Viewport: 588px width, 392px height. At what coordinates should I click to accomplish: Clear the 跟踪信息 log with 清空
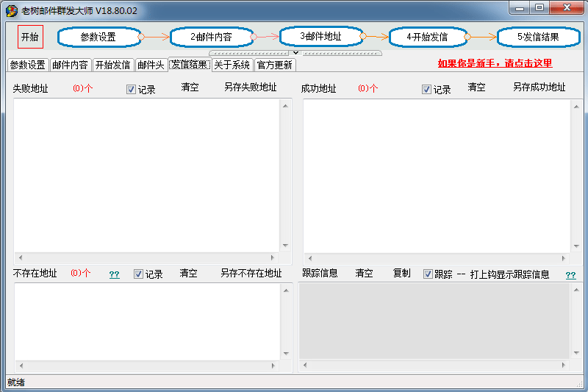(x=364, y=273)
